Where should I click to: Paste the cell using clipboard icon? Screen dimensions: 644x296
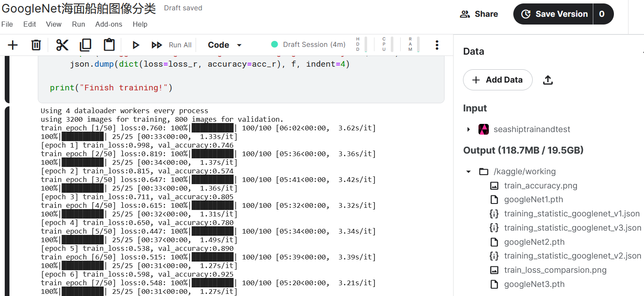(109, 45)
